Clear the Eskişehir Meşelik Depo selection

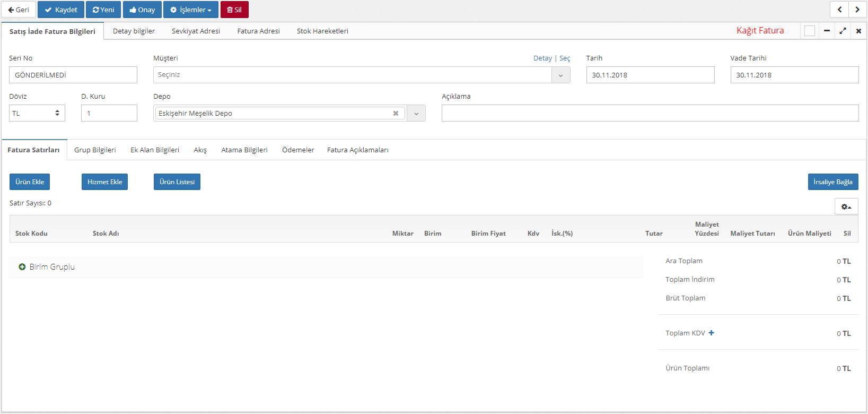click(x=396, y=113)
